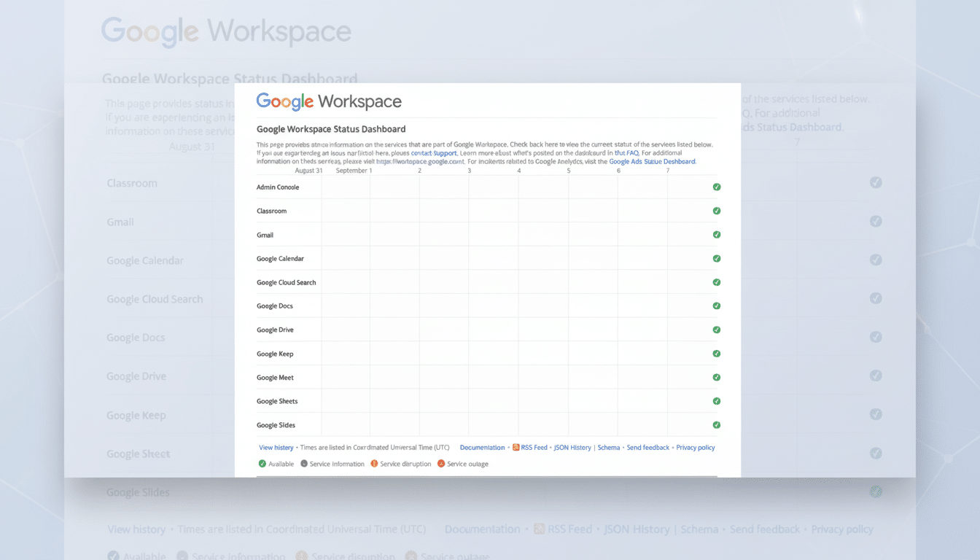Open the View history link
Viewport: 980px width, 560px height.
tap(276, 447)
